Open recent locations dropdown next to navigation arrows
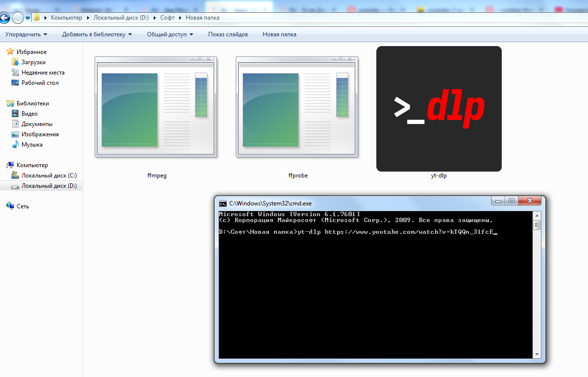Image resolution: width=588 pixels, height=377 pixels. (x=28, y=18)
